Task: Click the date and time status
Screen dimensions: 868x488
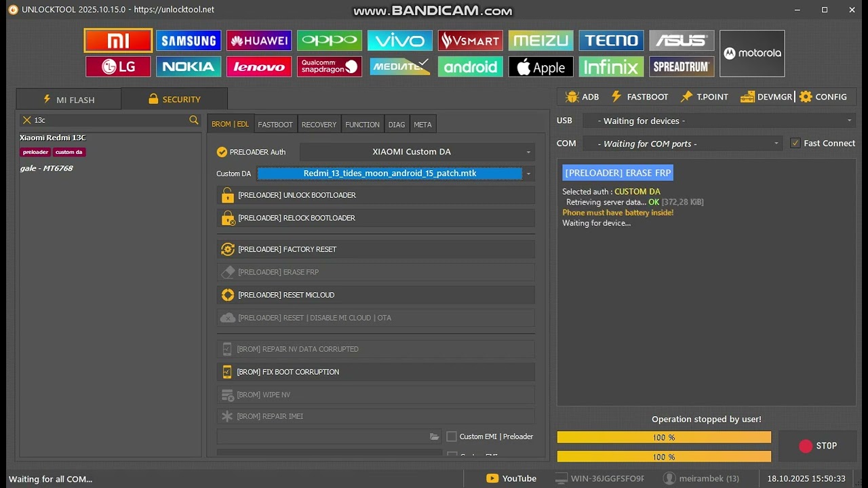Action: [806, 479]
